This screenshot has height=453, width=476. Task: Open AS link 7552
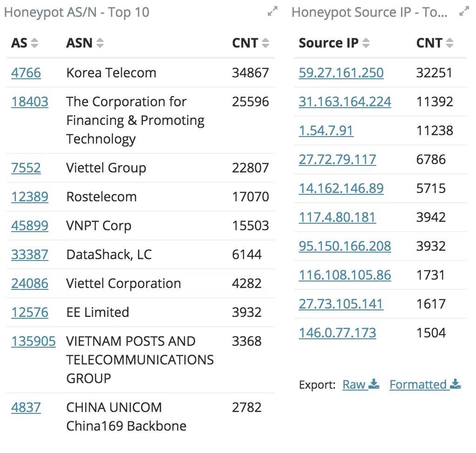click(26, 168)
